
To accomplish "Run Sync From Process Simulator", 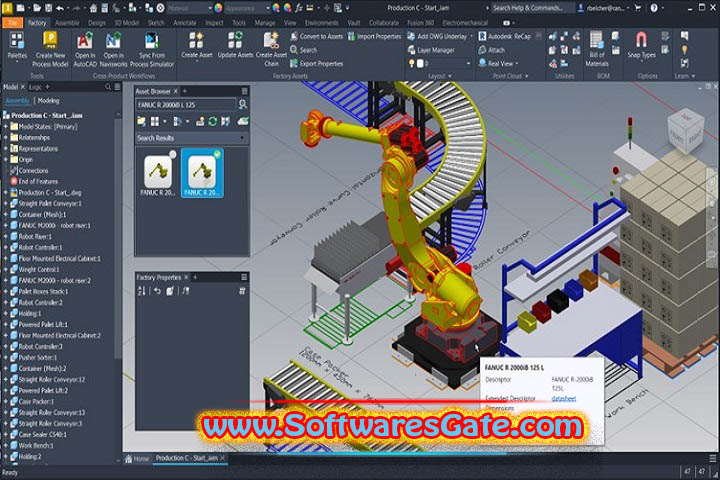I will [x=152, y=50].
